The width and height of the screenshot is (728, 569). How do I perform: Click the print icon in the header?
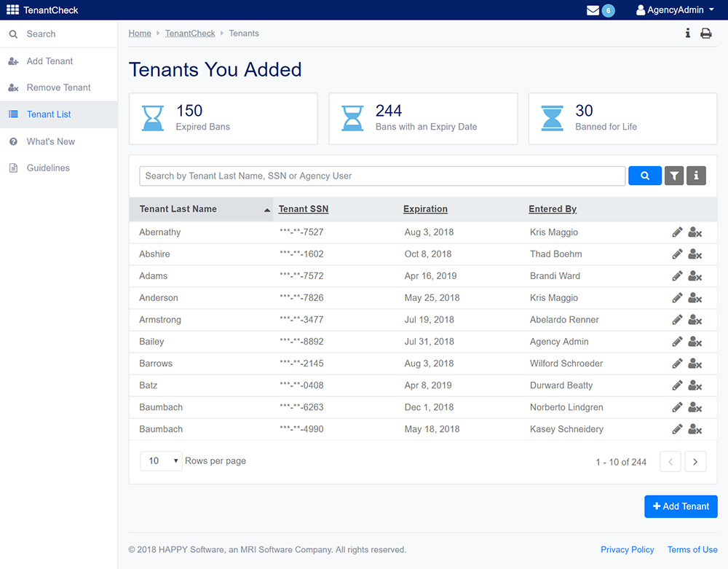[705, 34]
